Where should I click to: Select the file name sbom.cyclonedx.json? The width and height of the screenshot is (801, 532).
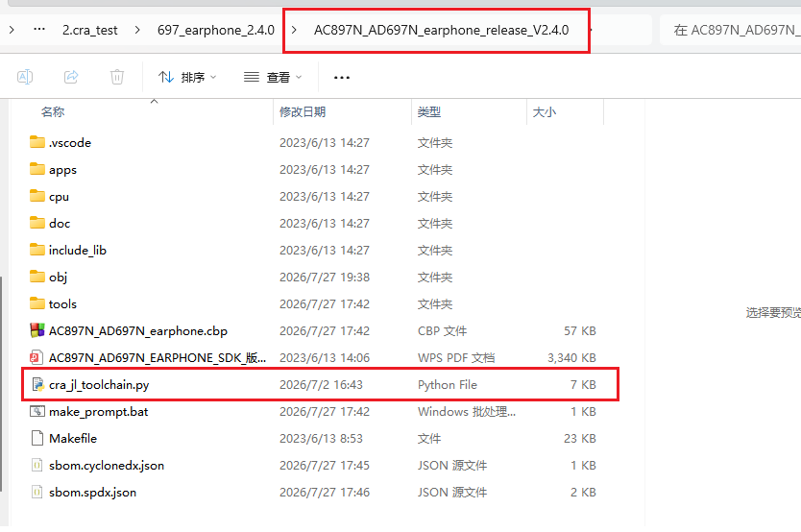tap(107, 466)
